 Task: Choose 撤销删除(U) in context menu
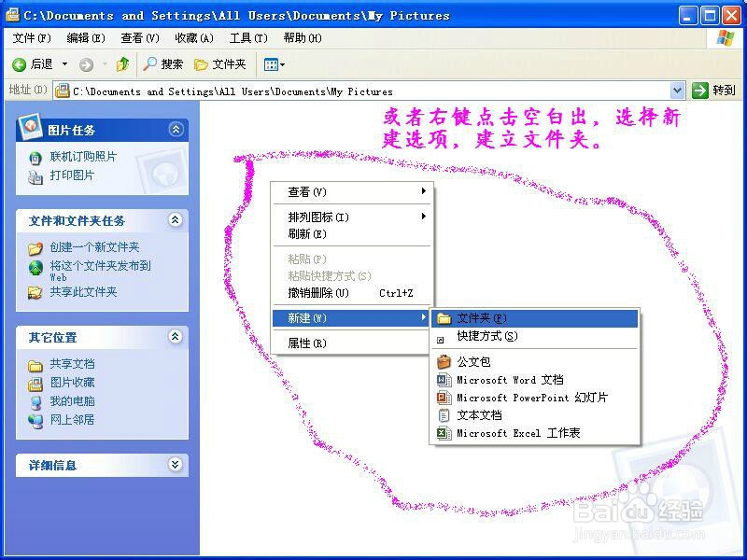click(352, 293)
